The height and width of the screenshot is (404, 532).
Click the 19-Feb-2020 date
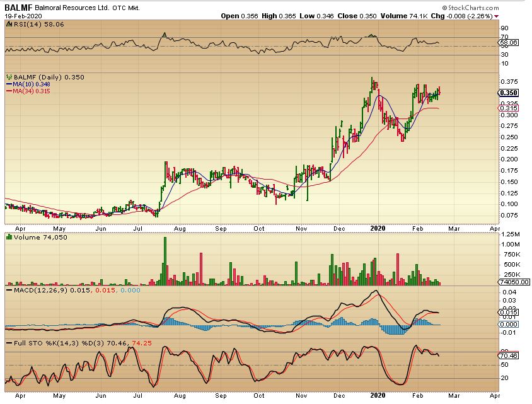click(23, 16)
